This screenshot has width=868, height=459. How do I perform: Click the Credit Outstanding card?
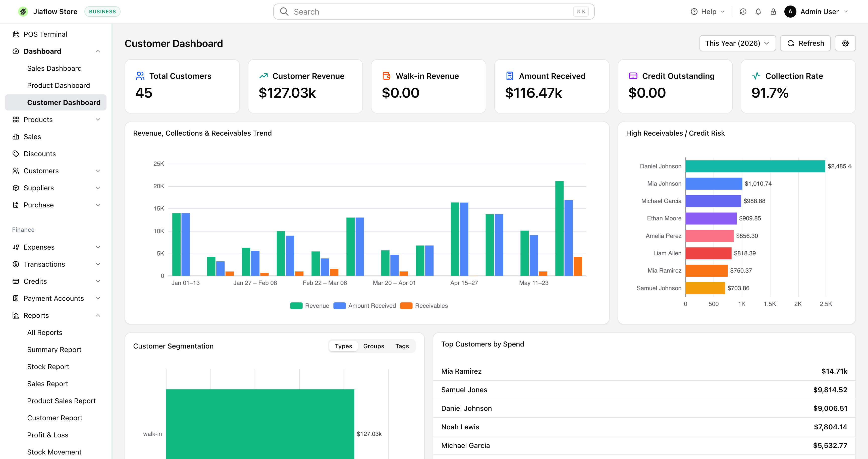pyautogui.click(x=675, y=86)
